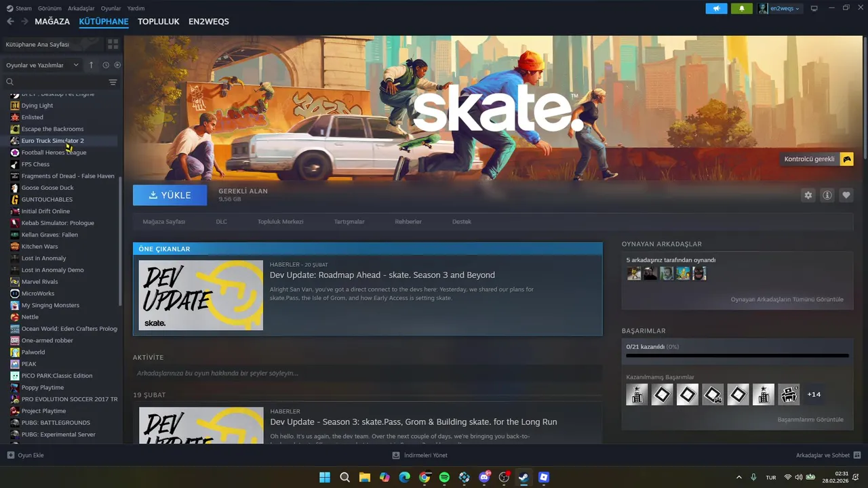Click the achievements progress bar
The width and height of the screenshot is (868, 488).
737,355
